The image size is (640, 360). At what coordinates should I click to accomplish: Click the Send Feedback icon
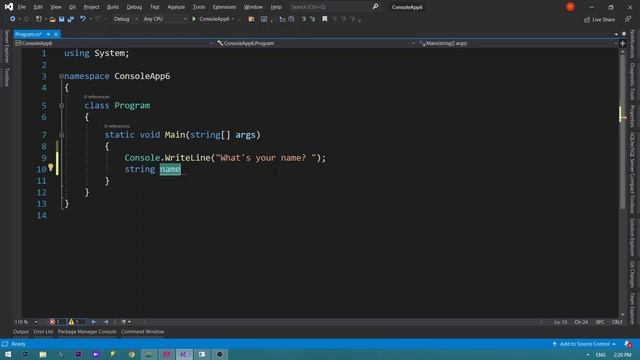pyautogui.click(x=628, y=19)
